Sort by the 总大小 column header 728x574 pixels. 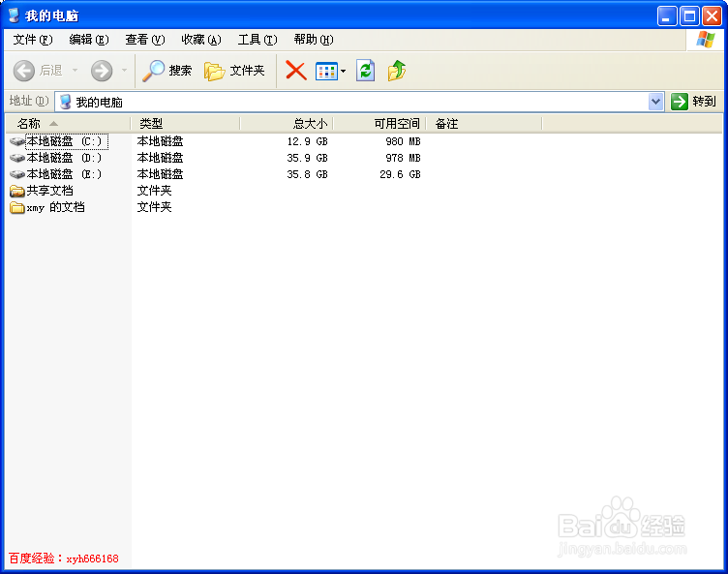(x=287, y=124)
